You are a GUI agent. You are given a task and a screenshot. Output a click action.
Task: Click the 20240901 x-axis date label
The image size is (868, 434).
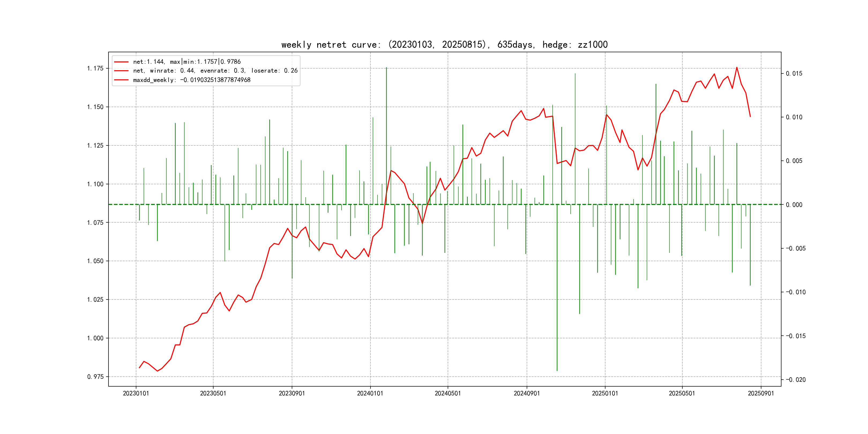[x=526, y=393]
